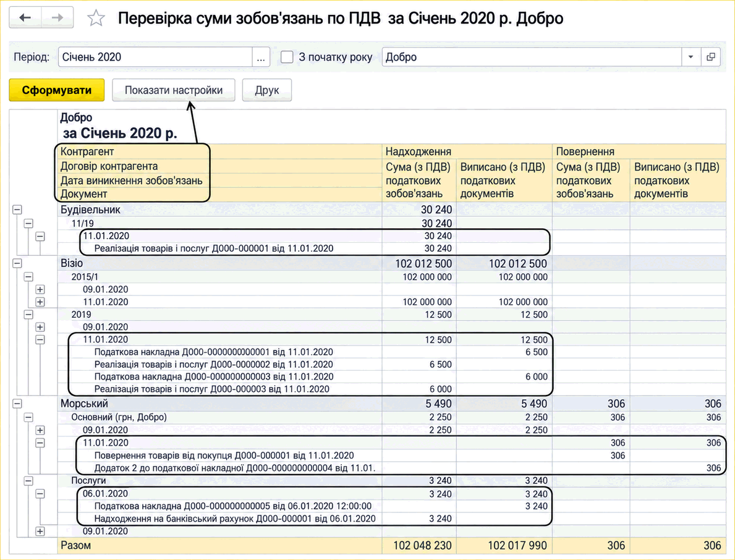Click the Надходження column group header
This screenshot has width=735, height=560.
click(467, 151)
